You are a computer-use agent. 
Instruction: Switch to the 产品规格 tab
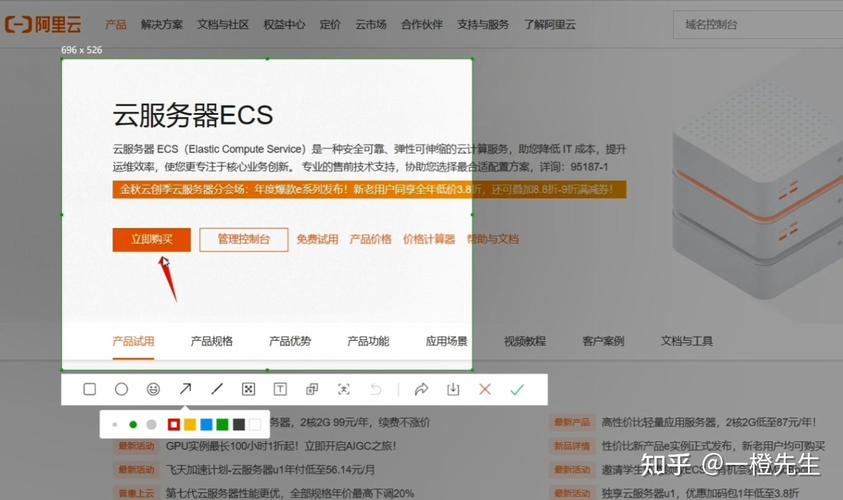(212, 341)
